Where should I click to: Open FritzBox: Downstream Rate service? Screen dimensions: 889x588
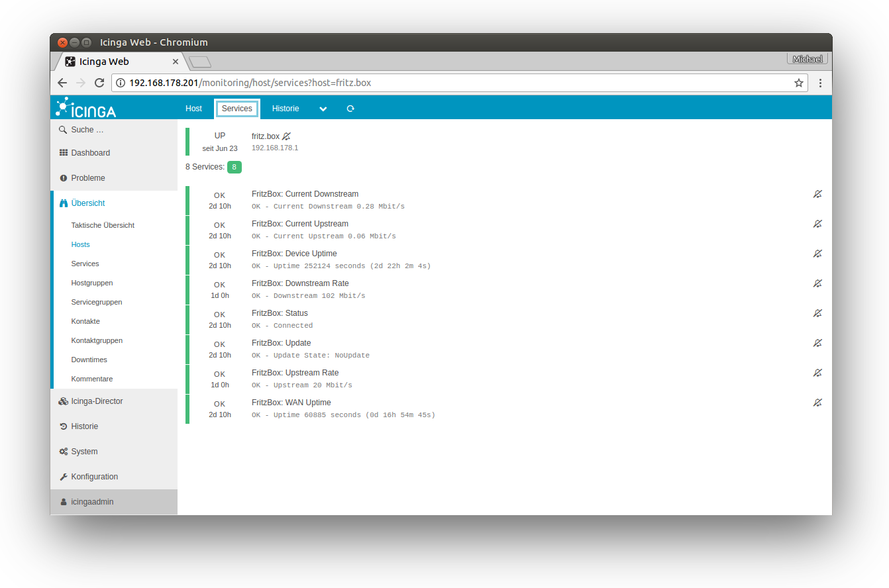[x=300, y=283]
